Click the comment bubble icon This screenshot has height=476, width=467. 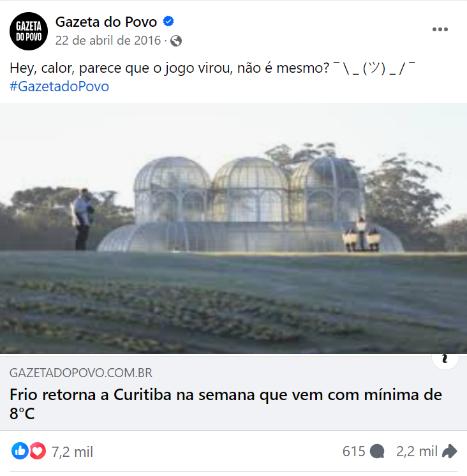pyautogui.click(x=377, y=451)
